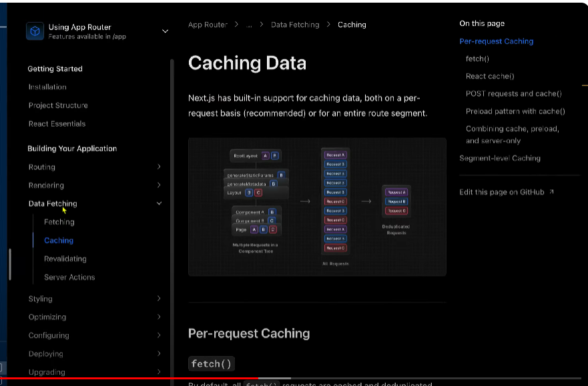588x386 pixels.
Task: Select the Configuring sidebar item
Action: point(49,335)
